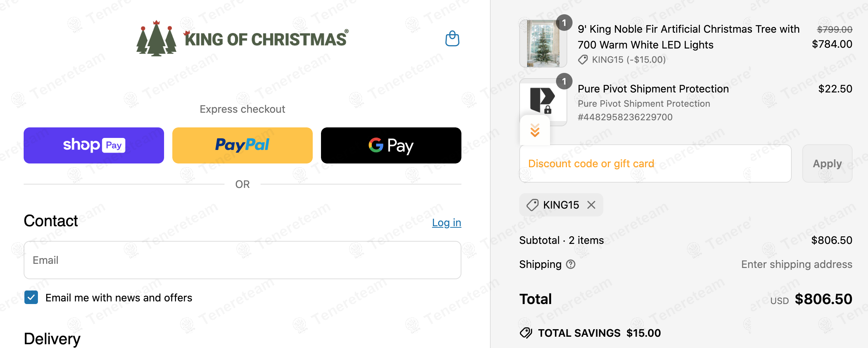This screenshot has height=348, width=868.
Task: Uncheck Email me with news and offers
Action: pyautogui.click(x=31, y=297)
